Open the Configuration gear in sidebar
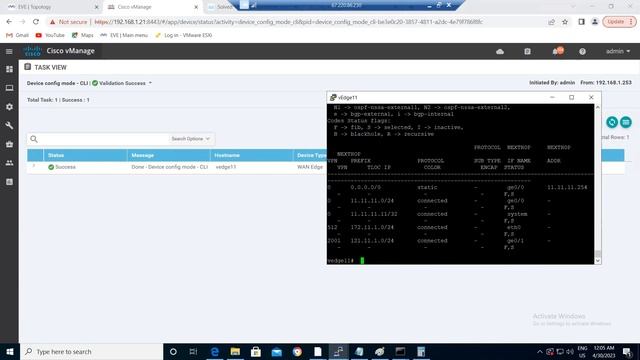 (9, 107)
